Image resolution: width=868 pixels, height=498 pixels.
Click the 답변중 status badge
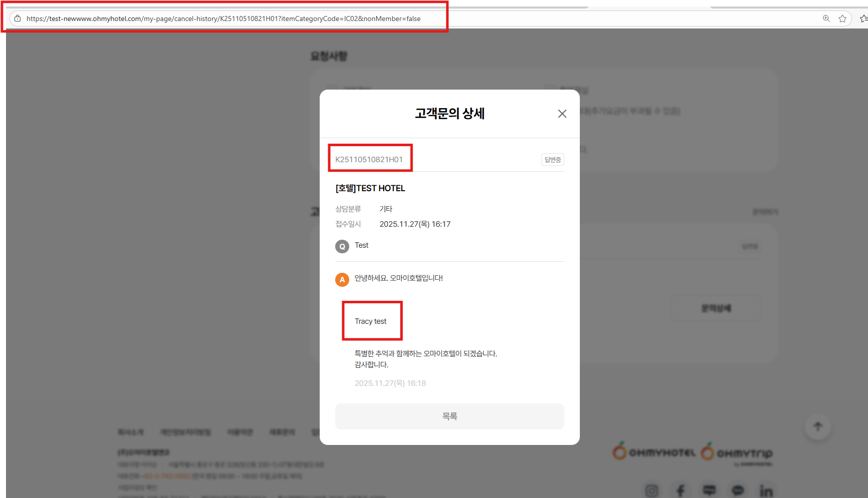coord(553,160)
